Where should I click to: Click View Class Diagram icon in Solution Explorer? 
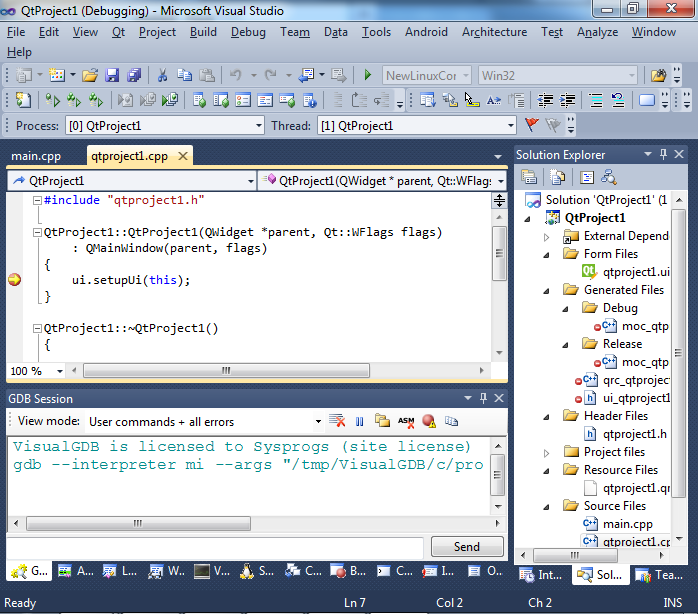click(x=609, y=177)
